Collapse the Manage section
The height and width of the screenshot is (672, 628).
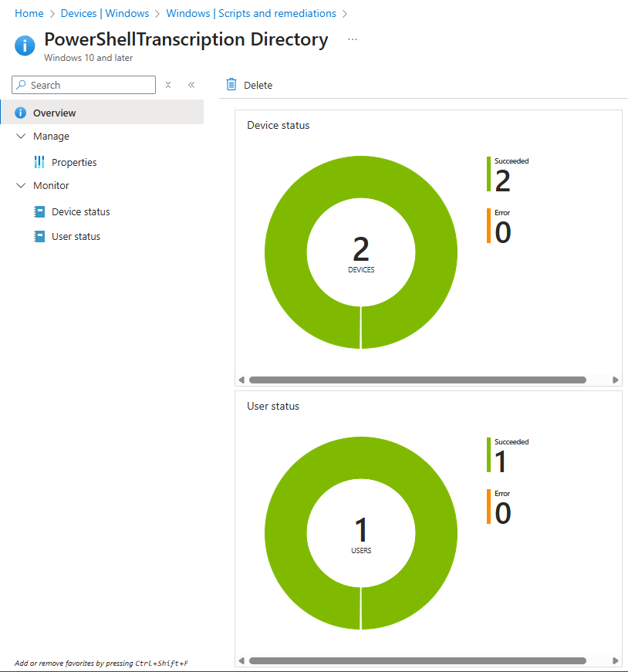[20, 136]
